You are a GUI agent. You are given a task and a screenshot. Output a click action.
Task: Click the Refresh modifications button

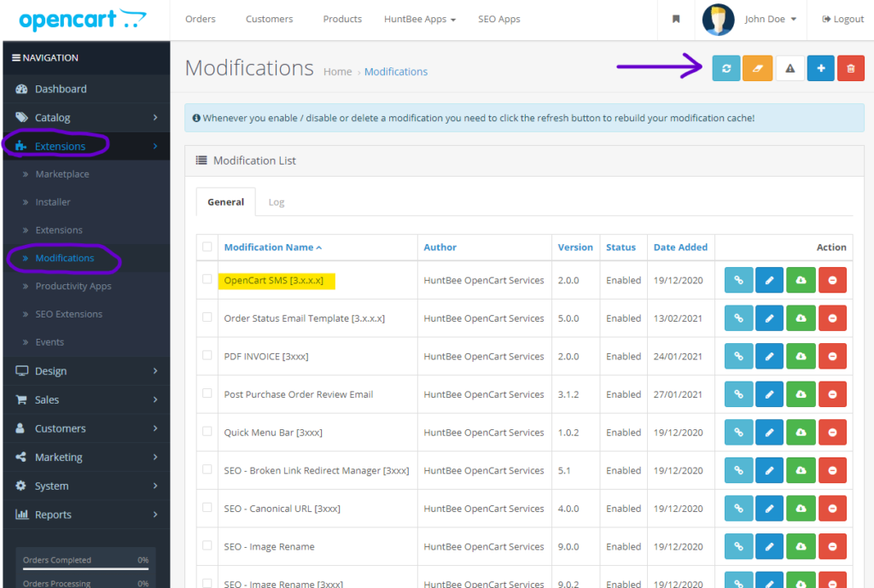pos(725,68)
